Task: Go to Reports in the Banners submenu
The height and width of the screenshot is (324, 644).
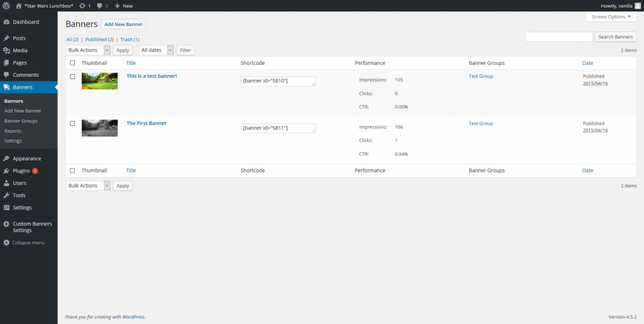Action: click(13, 131)
